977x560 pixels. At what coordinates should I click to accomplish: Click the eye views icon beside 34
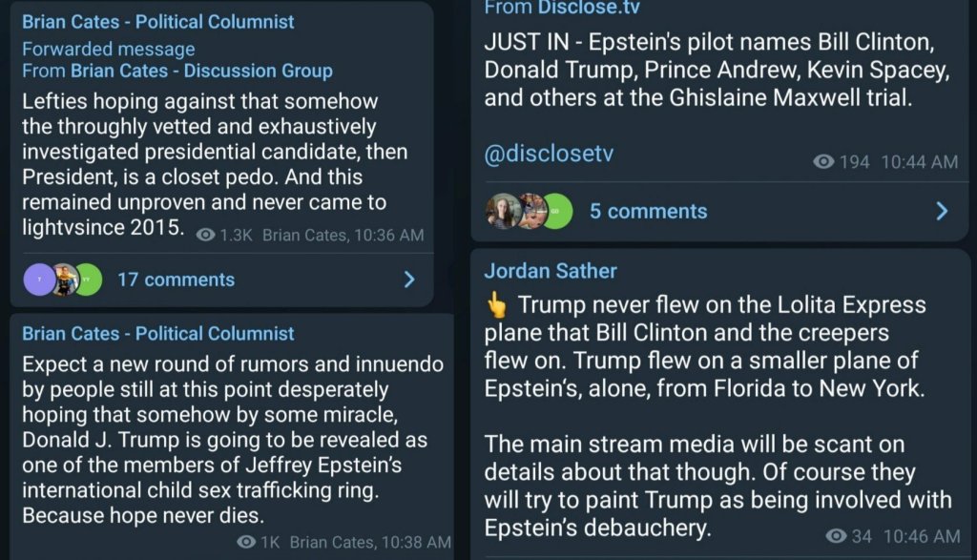(x=836, y=536)
